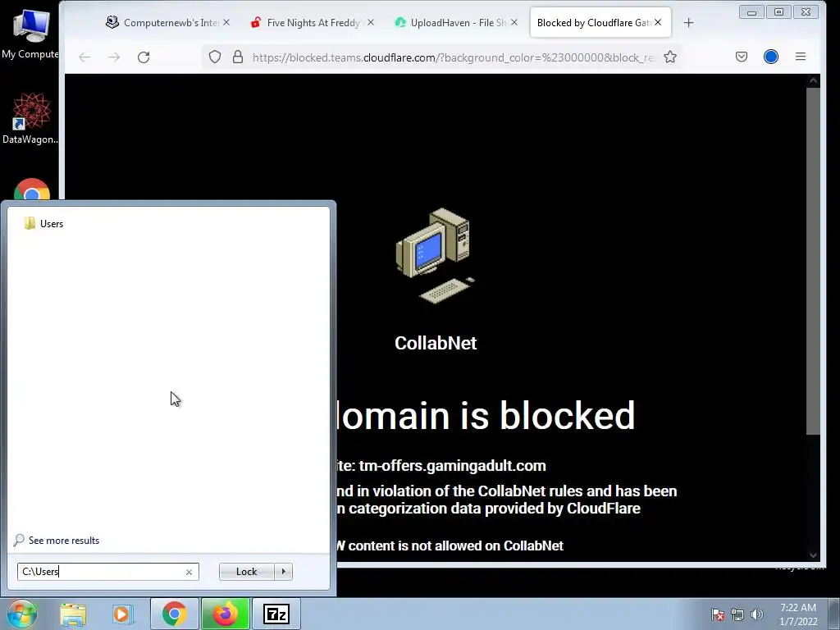
Task: Click the page scrollbar up arrow
Action: tap(813, 81)
